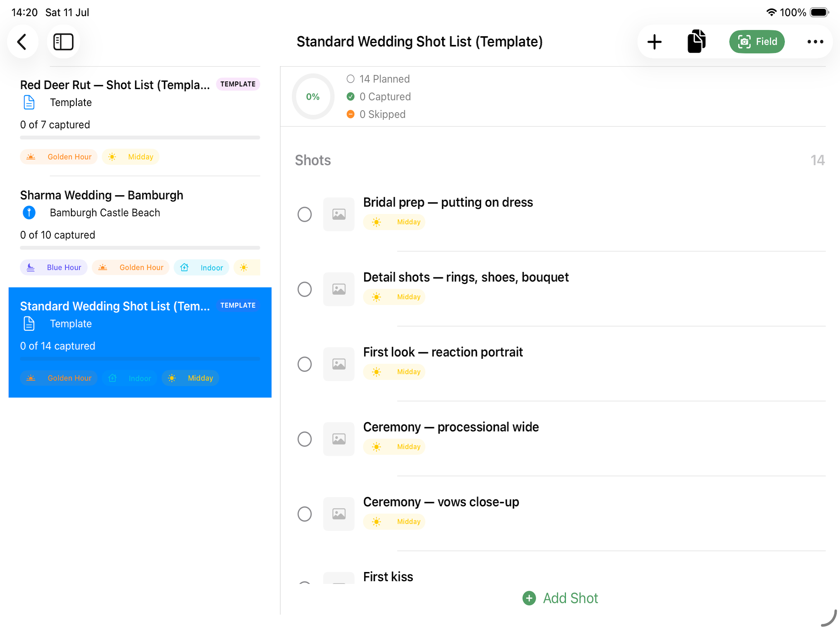
Task: Tap the 14 Planned stat
Action: coord(378,79)
